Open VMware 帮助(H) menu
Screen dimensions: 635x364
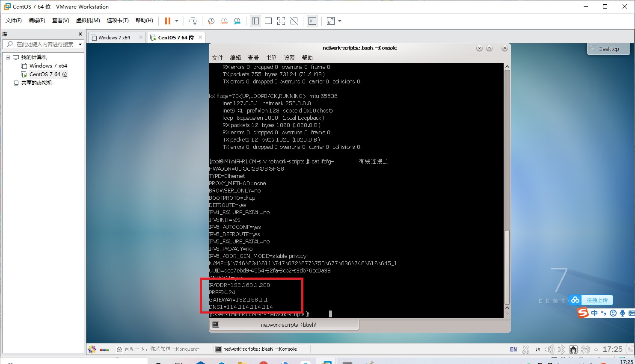(144, 21)
